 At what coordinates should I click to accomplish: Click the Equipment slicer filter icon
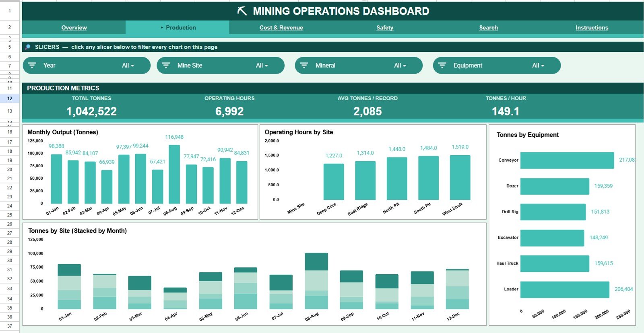pos(442,65)
